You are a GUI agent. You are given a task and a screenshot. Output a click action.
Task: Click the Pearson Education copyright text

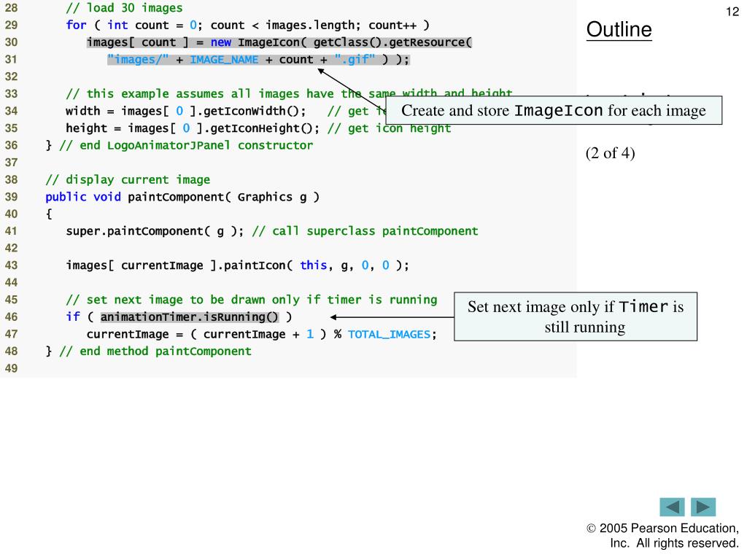(x=662, y=536)
